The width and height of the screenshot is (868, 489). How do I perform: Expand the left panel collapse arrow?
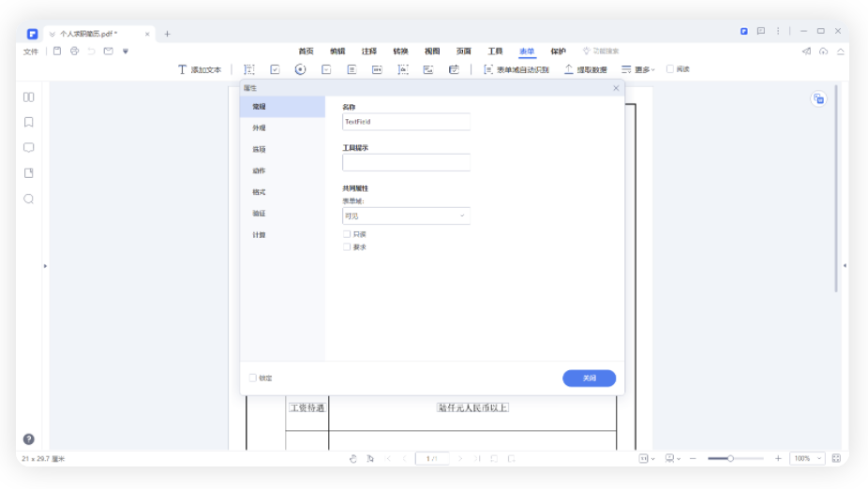tap(45, 266)
